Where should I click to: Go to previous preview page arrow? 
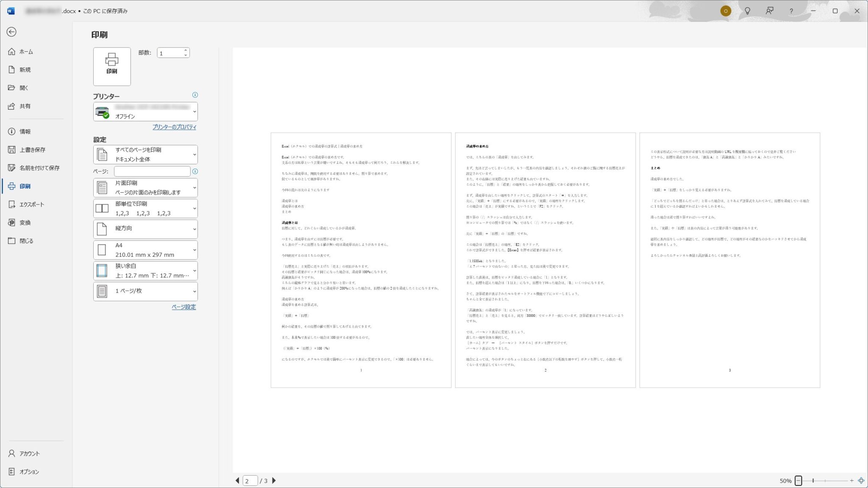[x=237, y=480]
